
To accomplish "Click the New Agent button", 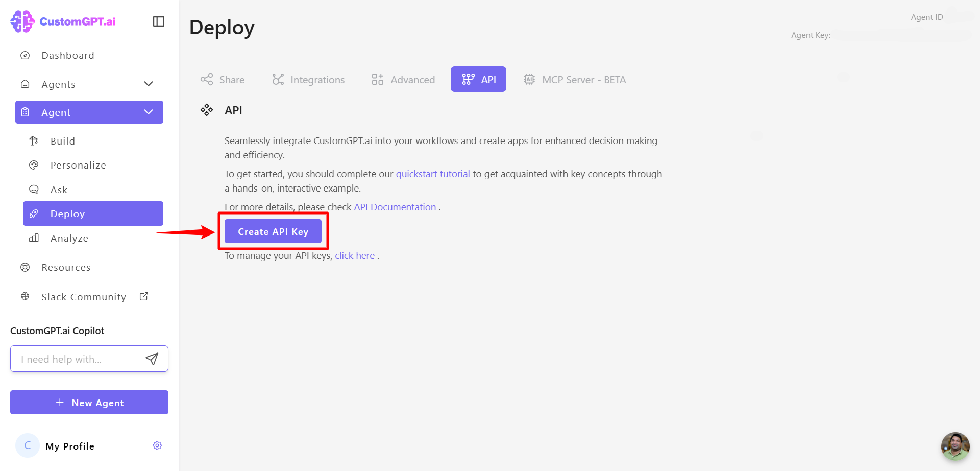I will coord(89,402).
